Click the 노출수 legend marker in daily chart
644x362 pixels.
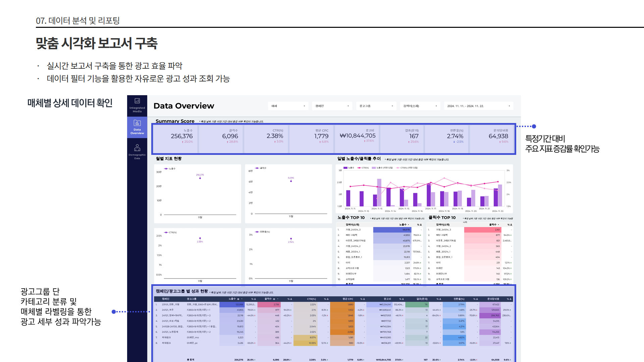[x=346, y=168]
